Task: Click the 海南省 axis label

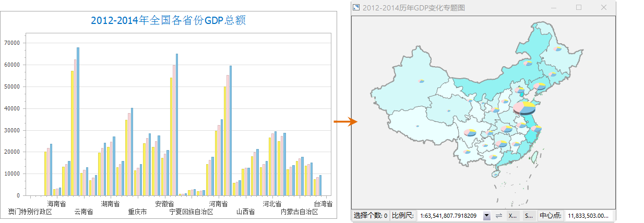Action: pyautogui.click(x=56, y=204)
